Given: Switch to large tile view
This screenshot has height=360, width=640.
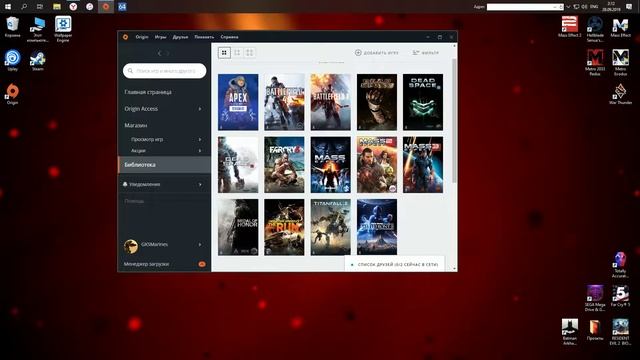Looking at the screenshot, I should (x=249, y=53).
